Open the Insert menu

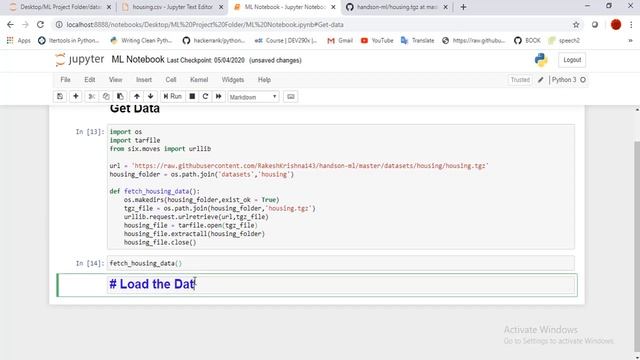[144, 80]
